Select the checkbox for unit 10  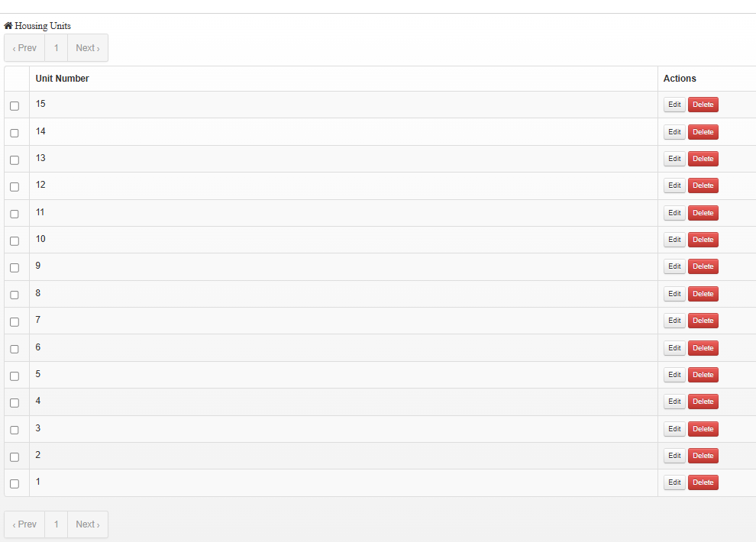(x=15, y=240)
